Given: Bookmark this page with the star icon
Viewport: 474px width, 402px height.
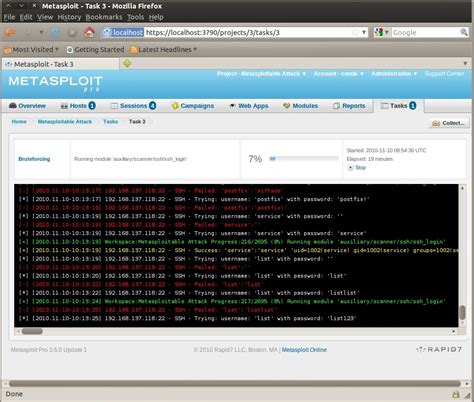Looking at the screenshot, I should (x=355, y=32).
